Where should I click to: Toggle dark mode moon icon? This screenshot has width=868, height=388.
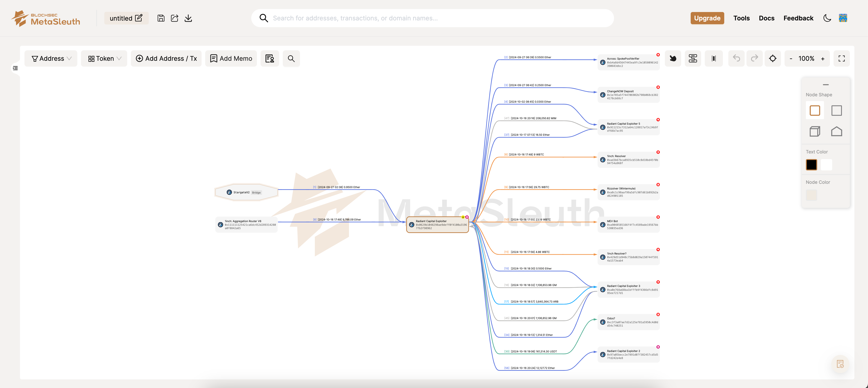click(x=827, y=18)
